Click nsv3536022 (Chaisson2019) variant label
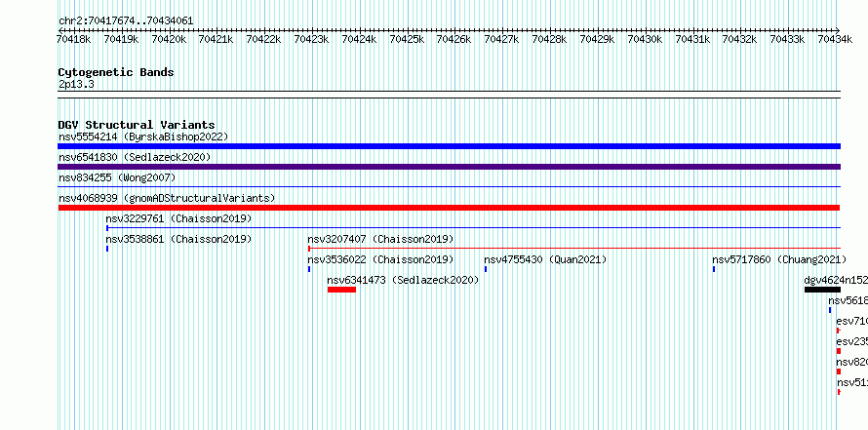This screenshot has width=868, height=430. [381, 259]
